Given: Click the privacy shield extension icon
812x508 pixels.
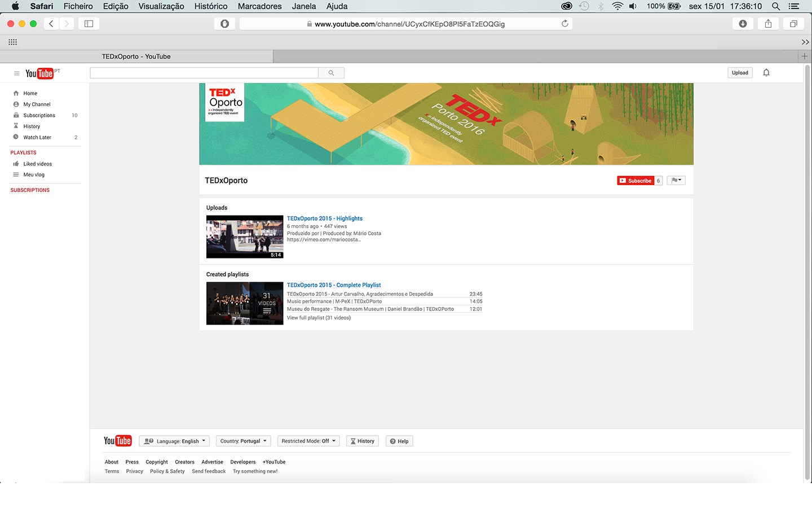Looking at the screenshot, I should 224,24.
